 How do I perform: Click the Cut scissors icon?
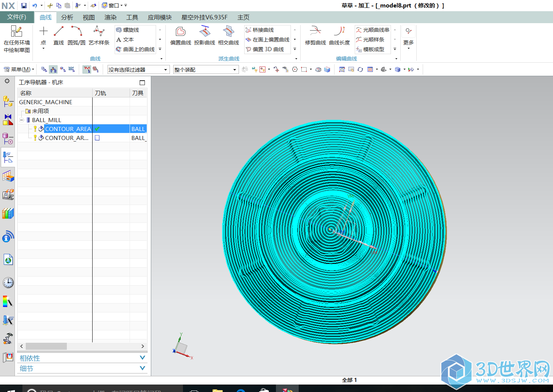(50, 6)
